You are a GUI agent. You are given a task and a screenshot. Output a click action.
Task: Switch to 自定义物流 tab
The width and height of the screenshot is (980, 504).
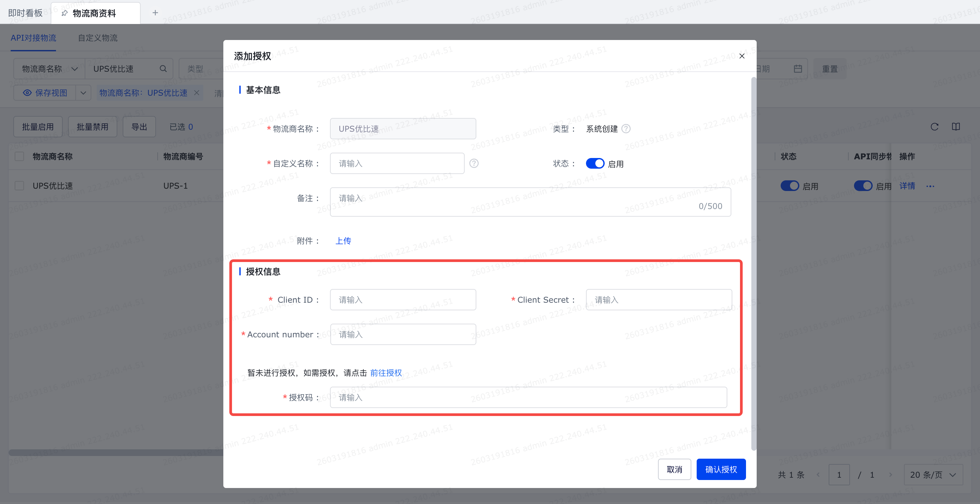click(97, 38)
